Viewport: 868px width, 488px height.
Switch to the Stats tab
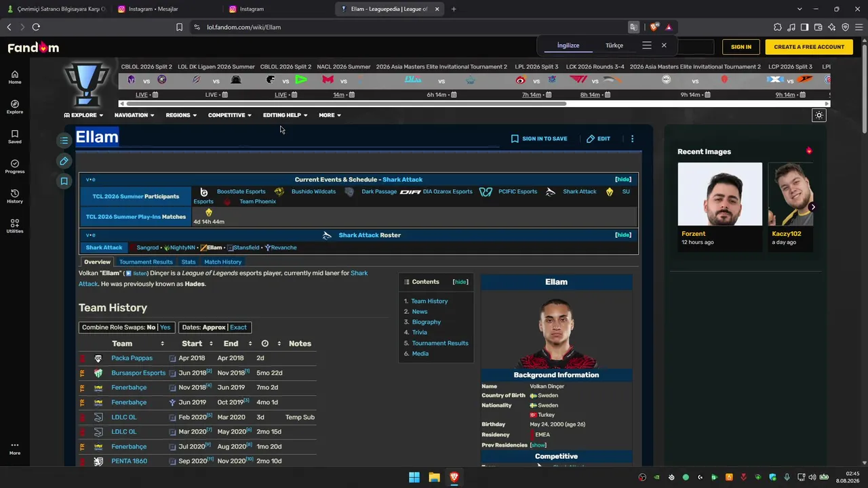pyautogui.click(x=189, y=262)
